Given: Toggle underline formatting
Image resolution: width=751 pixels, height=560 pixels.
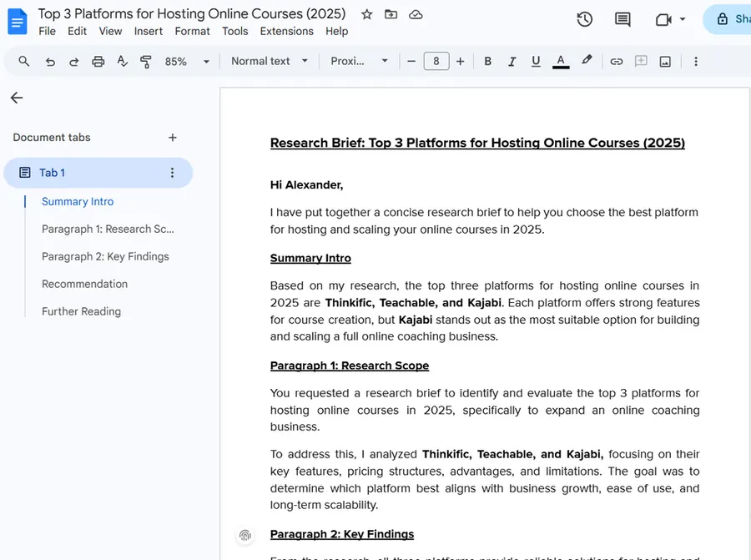Looking at the screenshot, I should click(x=536, y=61).
